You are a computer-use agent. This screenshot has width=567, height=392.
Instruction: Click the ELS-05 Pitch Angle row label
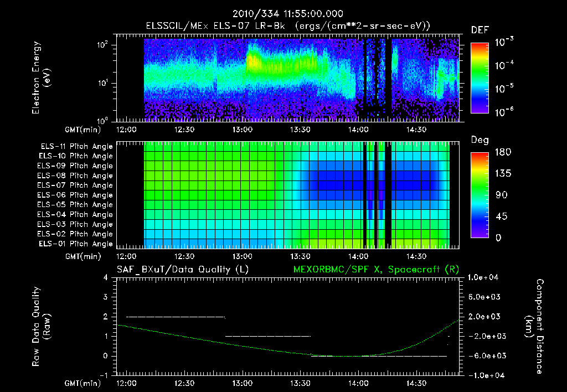point(75,205)
